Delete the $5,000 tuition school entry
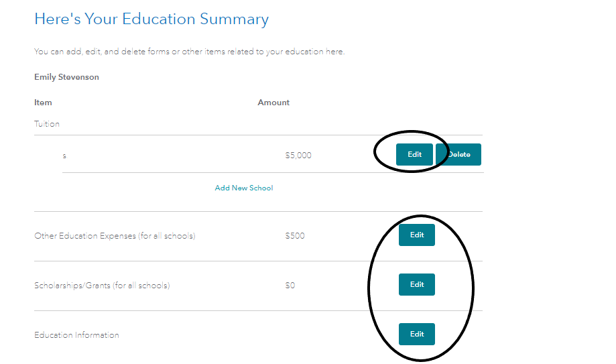 (x=458, y=154)
